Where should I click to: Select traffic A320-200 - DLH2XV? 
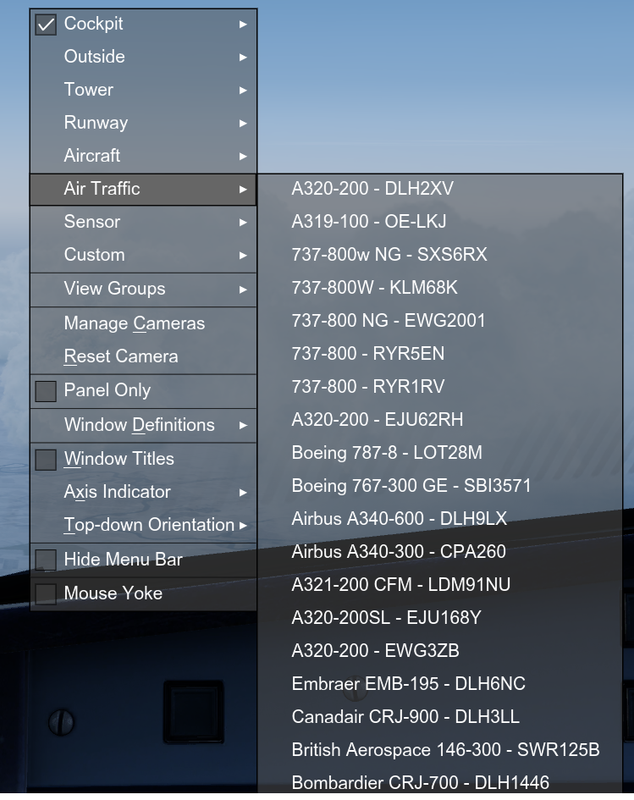[440, 189]
